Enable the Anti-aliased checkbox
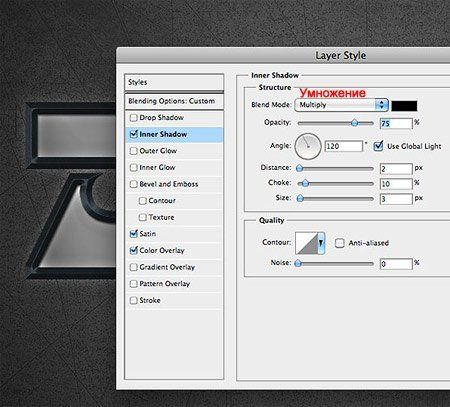The width and height of the screenshot is (450, 407). [339, 243]
